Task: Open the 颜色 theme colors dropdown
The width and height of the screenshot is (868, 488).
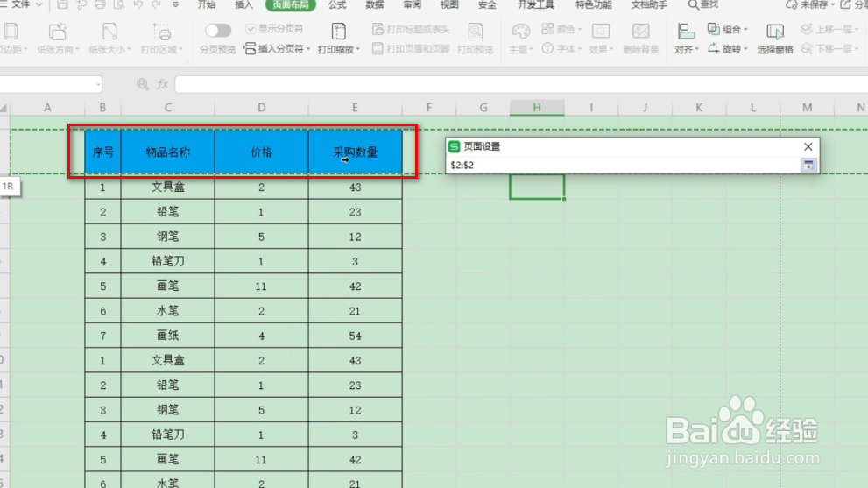Action: [561, 29]
